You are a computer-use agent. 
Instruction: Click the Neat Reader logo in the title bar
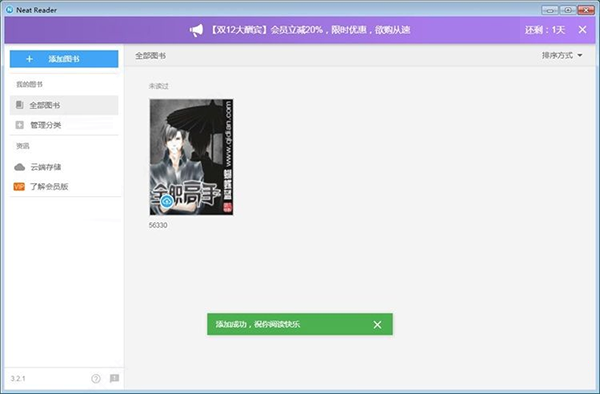(x=10, y=10)
